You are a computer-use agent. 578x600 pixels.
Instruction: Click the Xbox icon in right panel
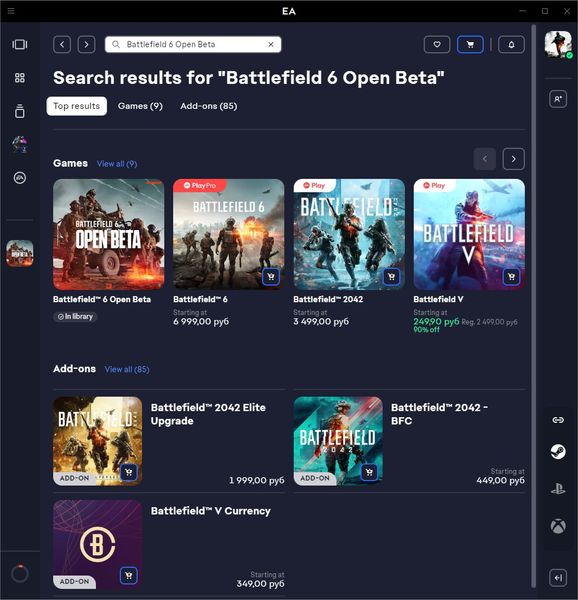tap(558, 527)
